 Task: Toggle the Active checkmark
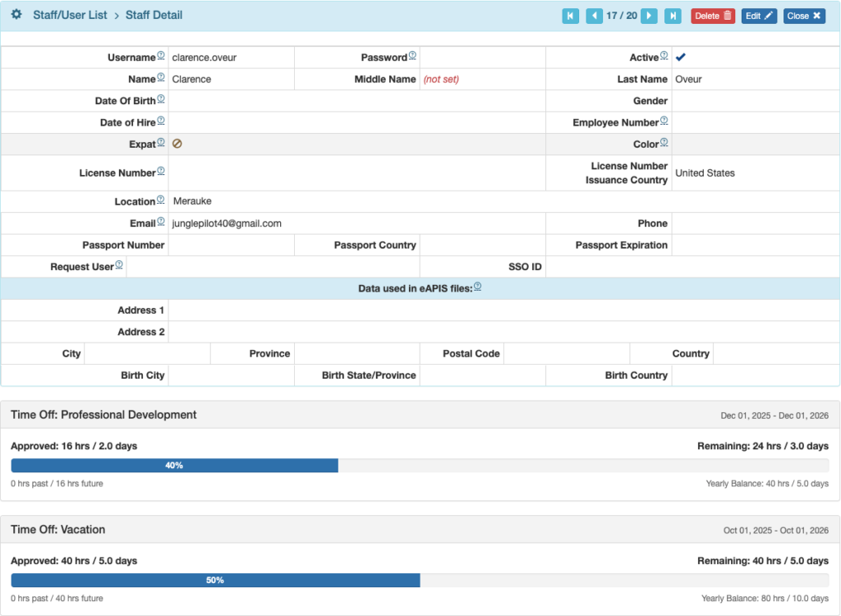point(681,57)
